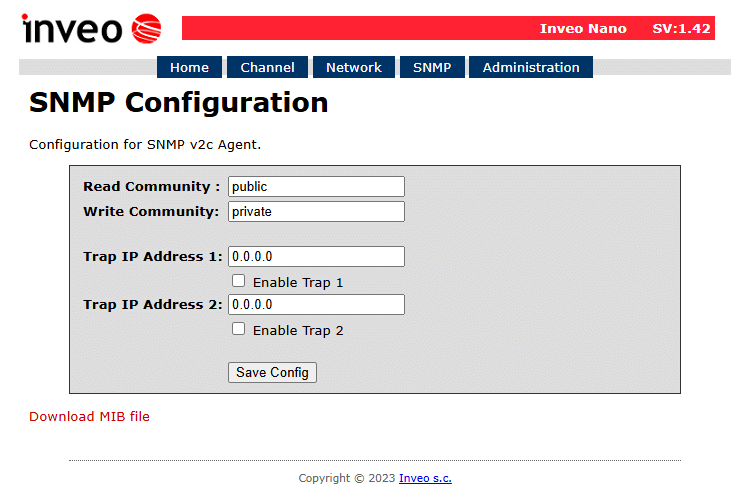Click the Trap IP Address 1 field

click(316, 257)
